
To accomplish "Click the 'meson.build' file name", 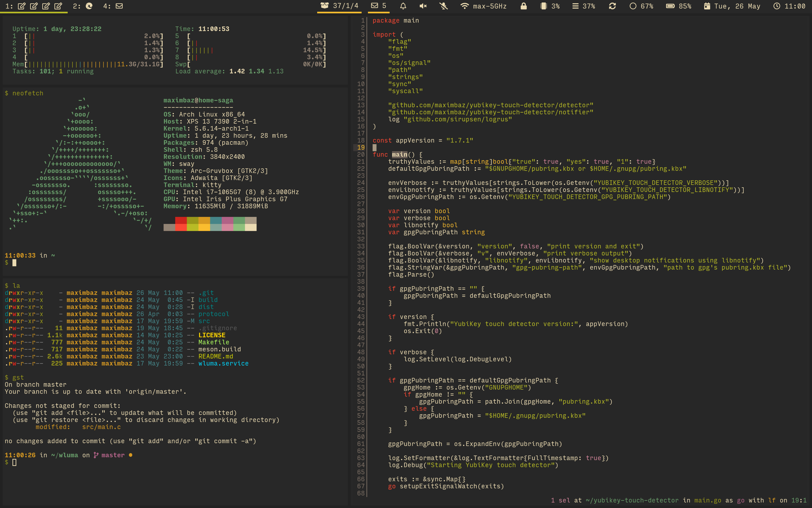I will pyautogui.click(x=219, y=349).
